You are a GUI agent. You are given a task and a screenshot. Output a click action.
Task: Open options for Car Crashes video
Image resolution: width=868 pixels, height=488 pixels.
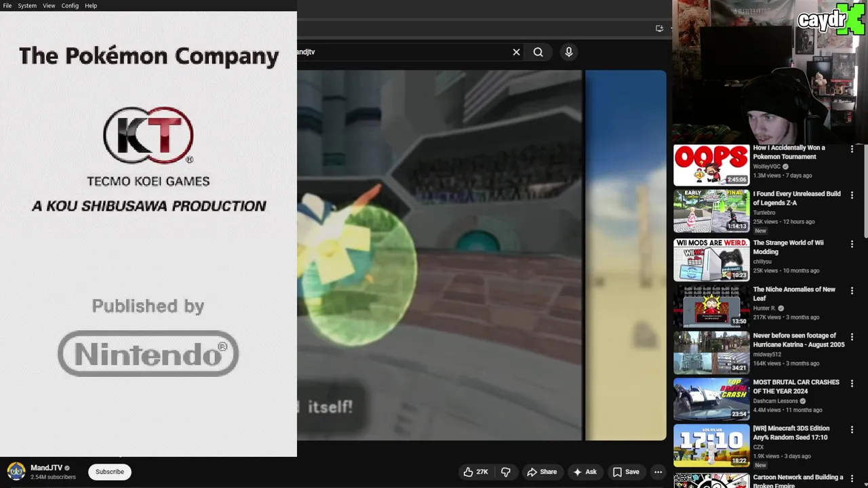(852, 384)
